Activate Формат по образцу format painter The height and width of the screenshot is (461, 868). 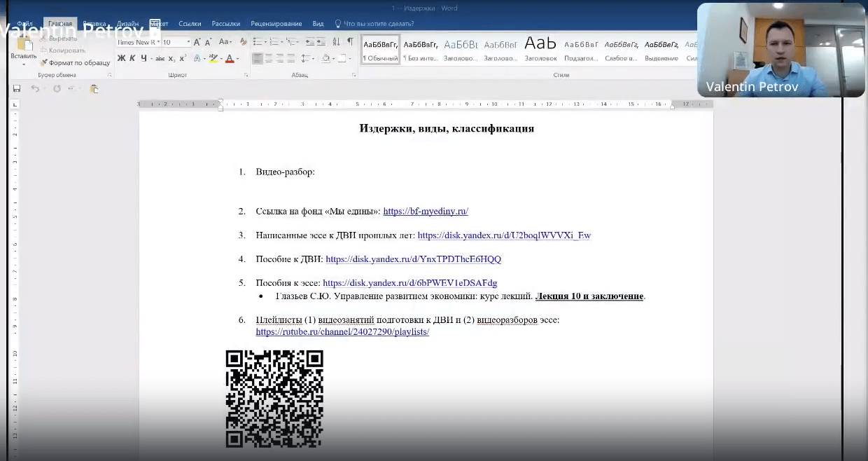coord(76,62)
